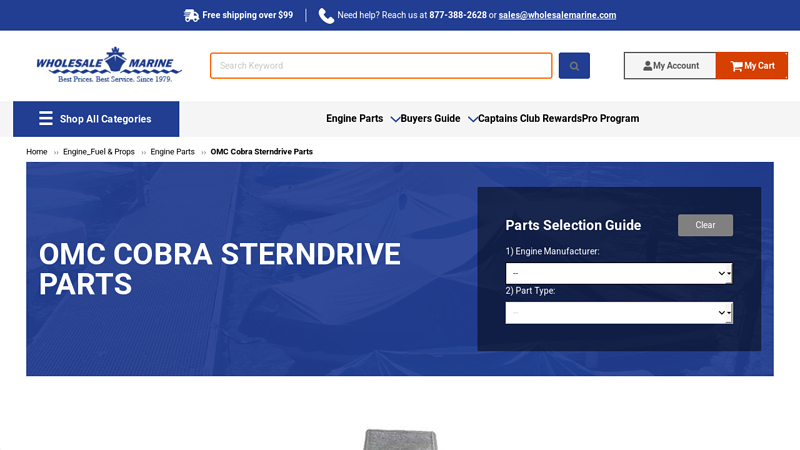This screenshot has width=800, height=450.
Task: Open My Cart
Action: click(x=752, y=66)
